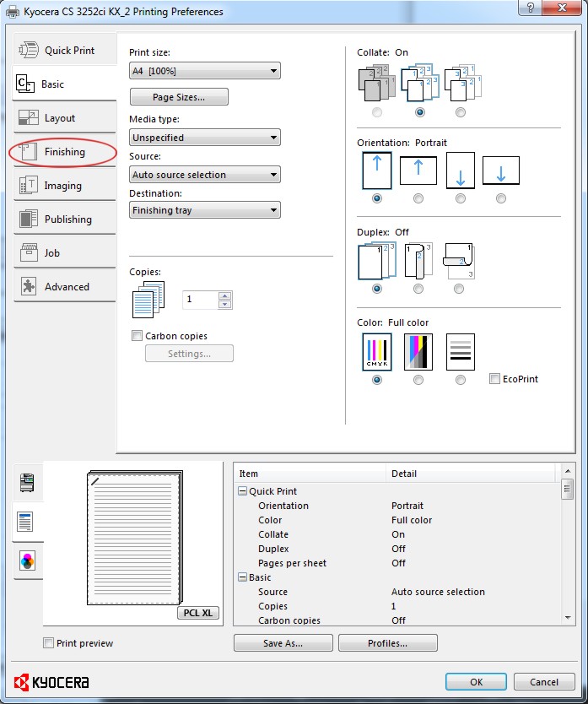Screen dimensions: 588x704
Task: Switch to the Layout tab
Action: pos(65,118)
